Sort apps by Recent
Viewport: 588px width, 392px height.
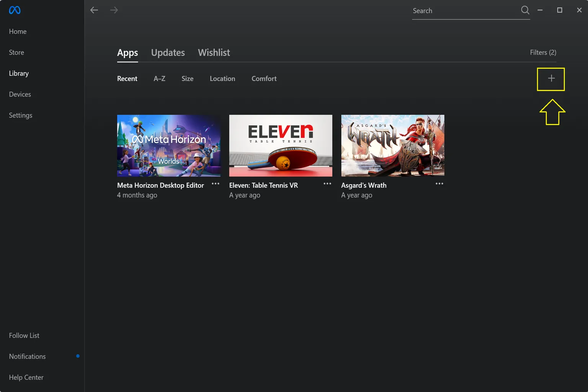tap(127, 78)
